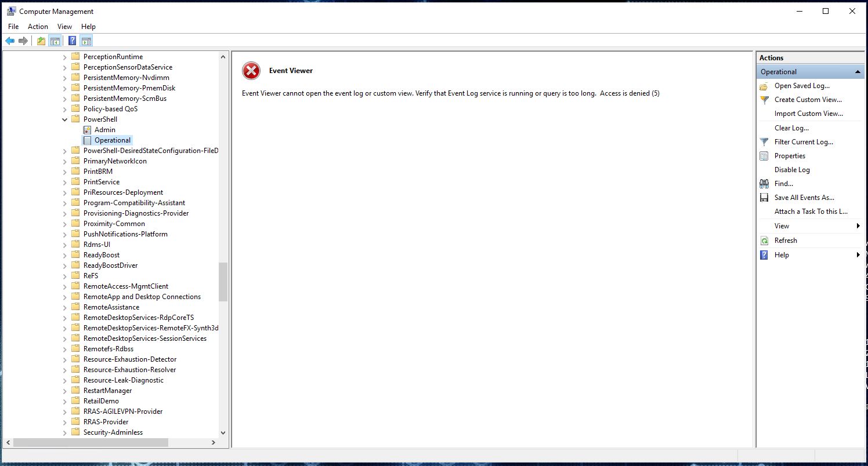The width and height of the screenshot is (868, 466).
Task: Click Import Custom View action
Action: [809, 114]
